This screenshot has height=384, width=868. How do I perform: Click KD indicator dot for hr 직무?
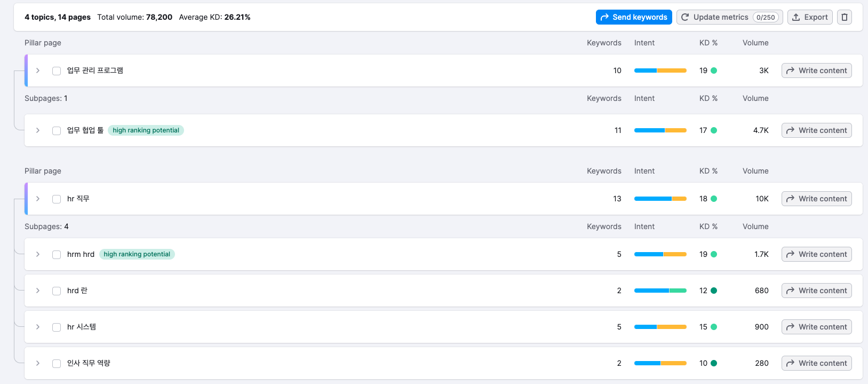point(714,199)
